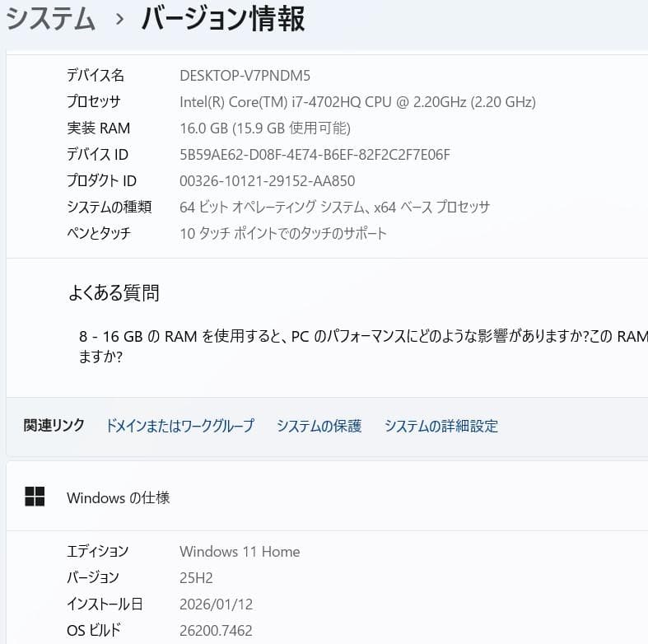648x644 pixels.
Task: Click the ペンとタッチ label
Action: [x=99, y=233]
